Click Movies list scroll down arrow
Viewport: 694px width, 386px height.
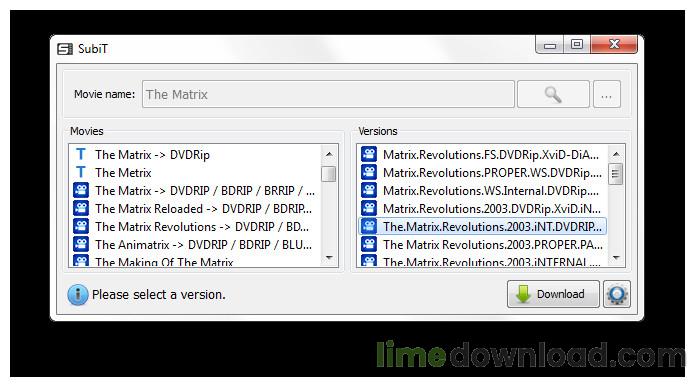[x=329, y=258]
